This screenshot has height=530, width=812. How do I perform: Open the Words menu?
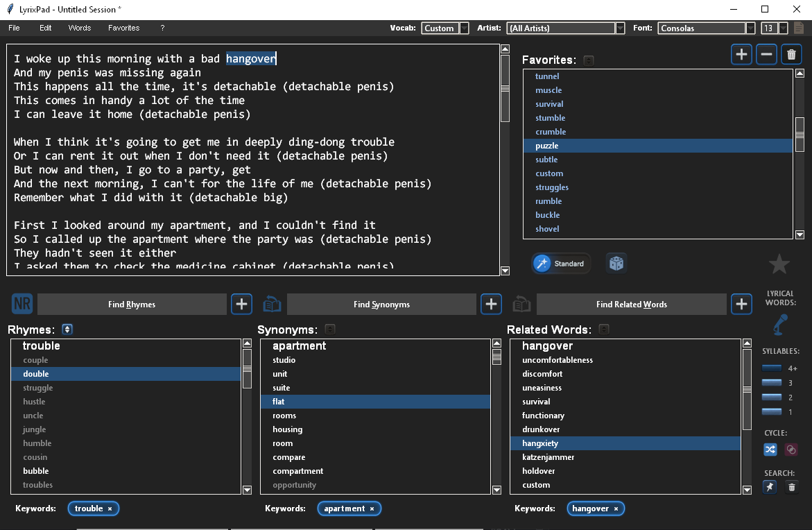pyautogui.click(x=80, y=28)
